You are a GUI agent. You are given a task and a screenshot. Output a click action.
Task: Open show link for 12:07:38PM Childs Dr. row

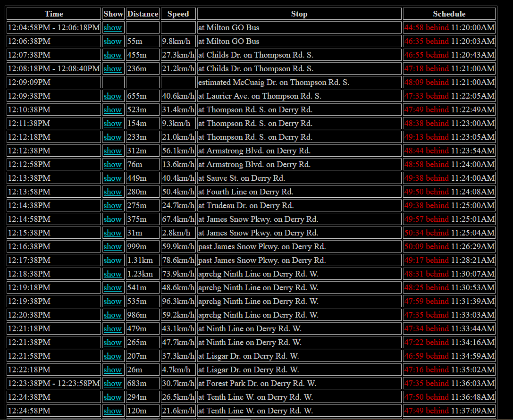[112, 55]
